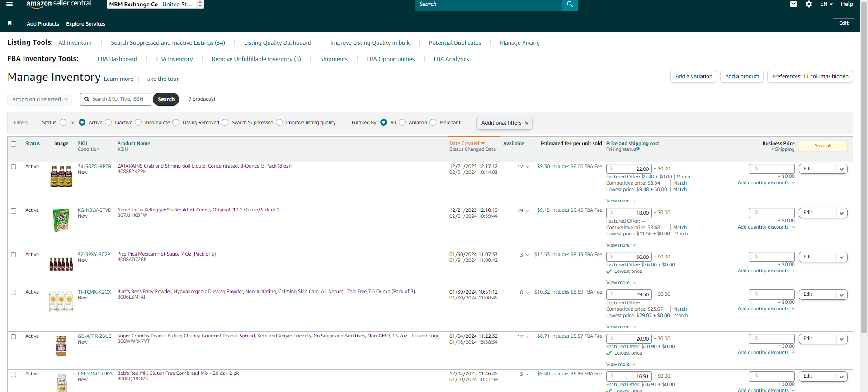Open Edit dropdown arrow for Apple Jacks row
The height and width of the screenshot is (392, 868).
click(842, 213)
